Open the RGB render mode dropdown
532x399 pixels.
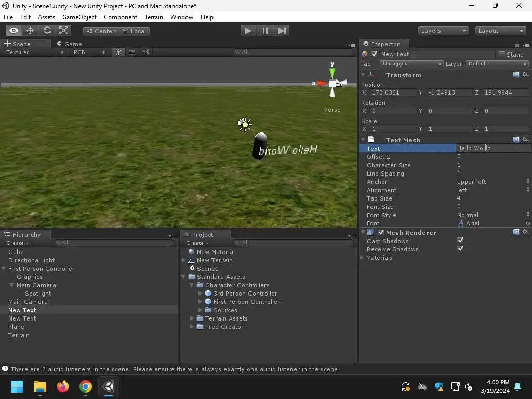(x=89, y=52)
